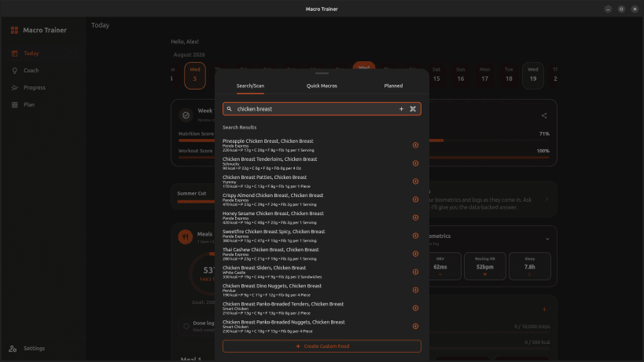This screenshot has width=644, height=362.
Task: Click the Macro Trainer logo icon
Action: (x=14, y=30)
